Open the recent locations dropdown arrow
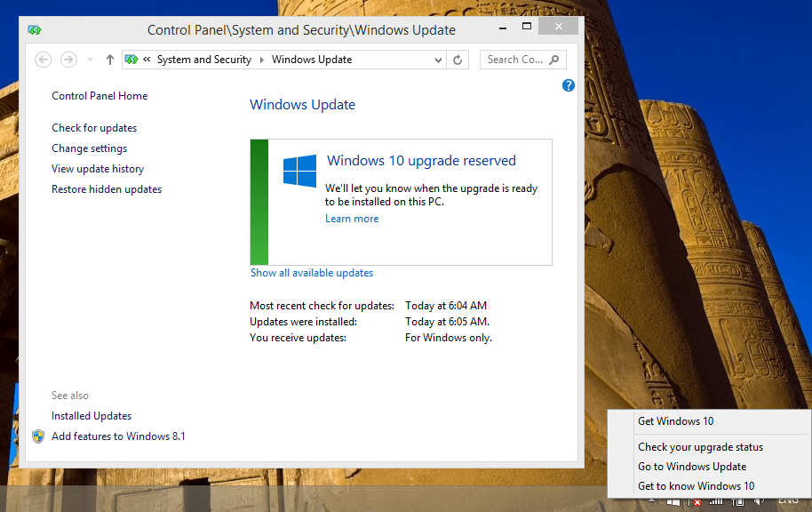 pos(90,60)
